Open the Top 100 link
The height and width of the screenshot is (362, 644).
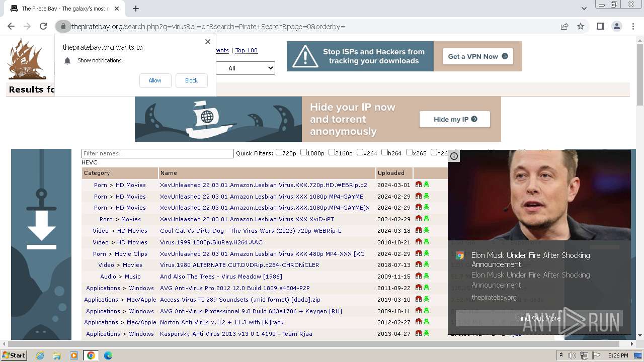tap(247, 50)
